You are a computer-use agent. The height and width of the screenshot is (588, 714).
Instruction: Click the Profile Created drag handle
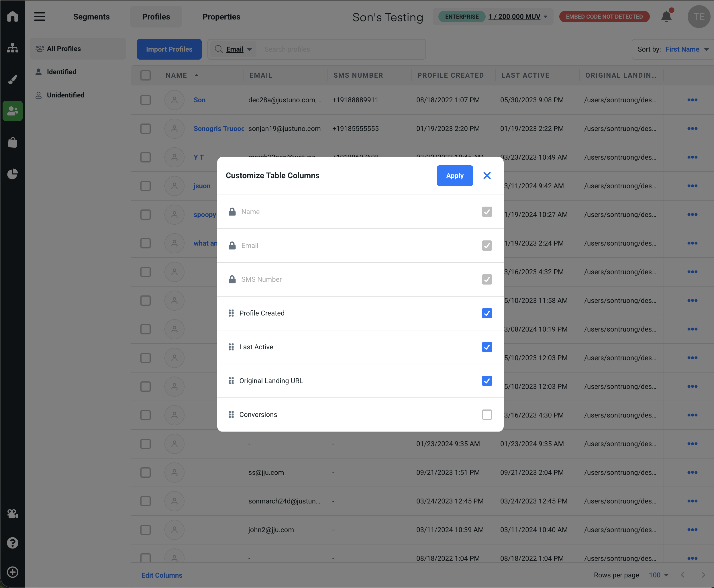[x=231, y=313]
